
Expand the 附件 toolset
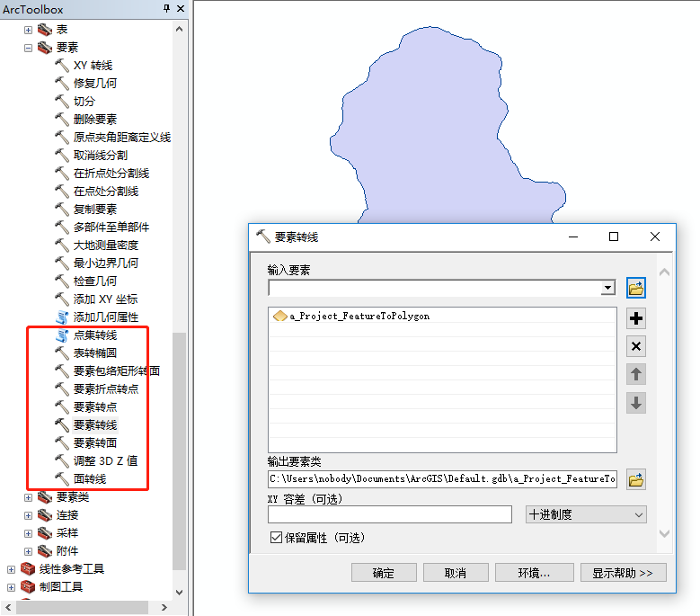[x=28, y=551]
